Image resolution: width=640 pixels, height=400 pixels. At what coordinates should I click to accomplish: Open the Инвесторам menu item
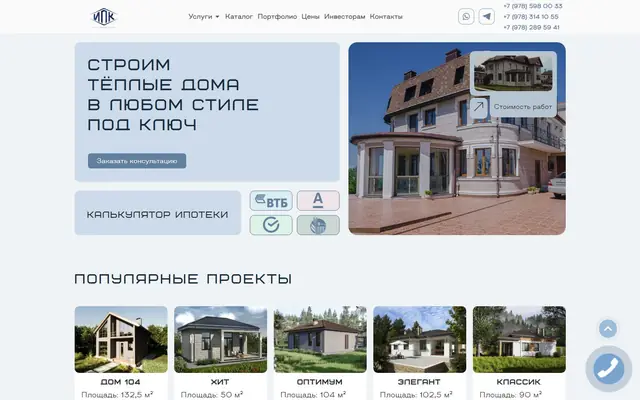344,17
